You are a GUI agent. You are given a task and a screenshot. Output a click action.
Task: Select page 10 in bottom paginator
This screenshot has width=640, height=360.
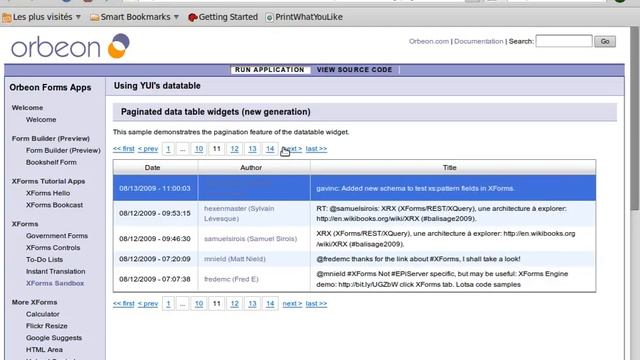[199, 304]
